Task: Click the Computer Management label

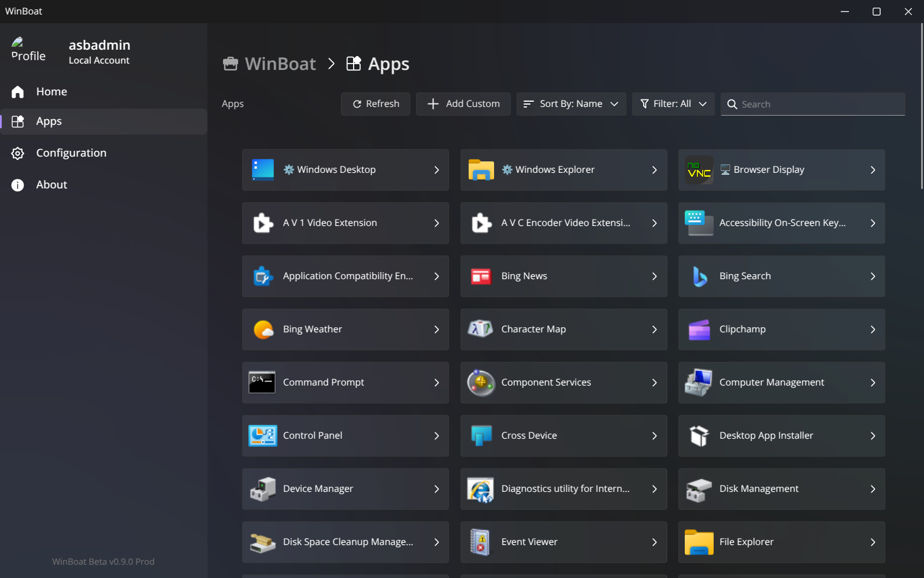Action: tap(771, 383)
